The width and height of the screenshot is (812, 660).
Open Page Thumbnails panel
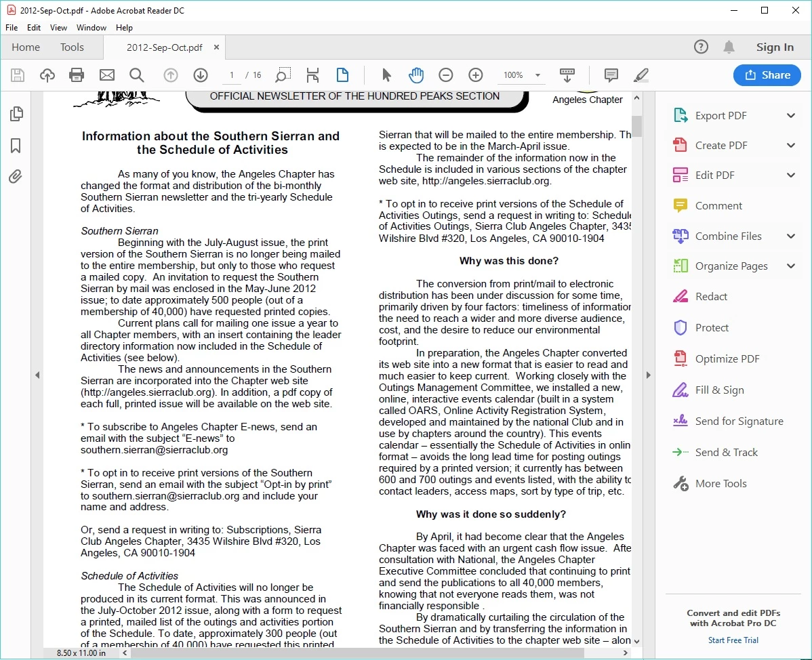[x=16, y=114]
